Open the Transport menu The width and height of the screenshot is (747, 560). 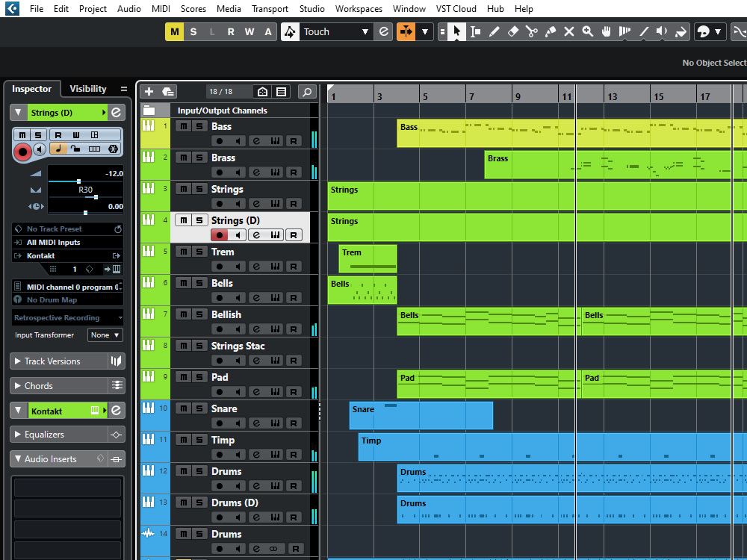click(270, 8)
